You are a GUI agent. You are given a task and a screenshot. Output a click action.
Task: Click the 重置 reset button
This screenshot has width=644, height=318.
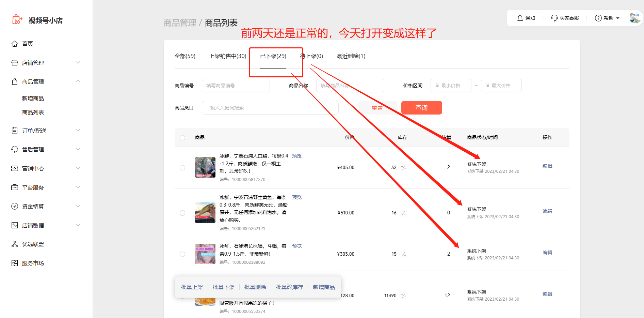(x=377, y=108)
